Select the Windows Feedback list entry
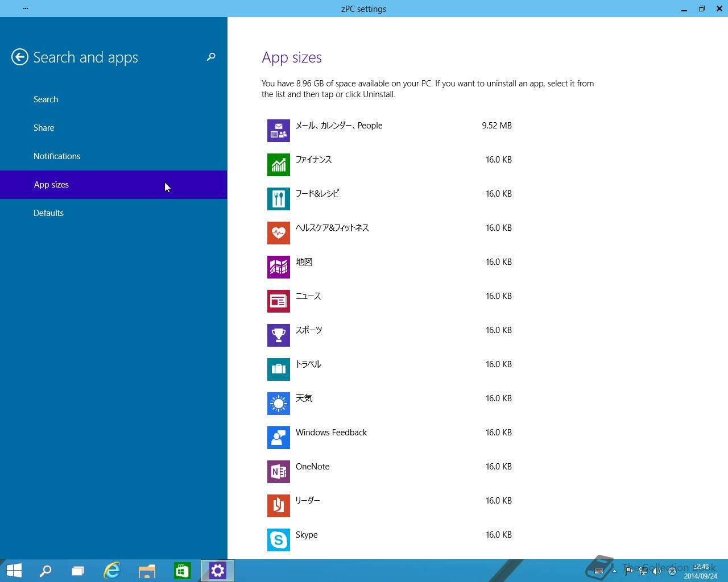This screenshot has width=728, height=582. (390, 438)
